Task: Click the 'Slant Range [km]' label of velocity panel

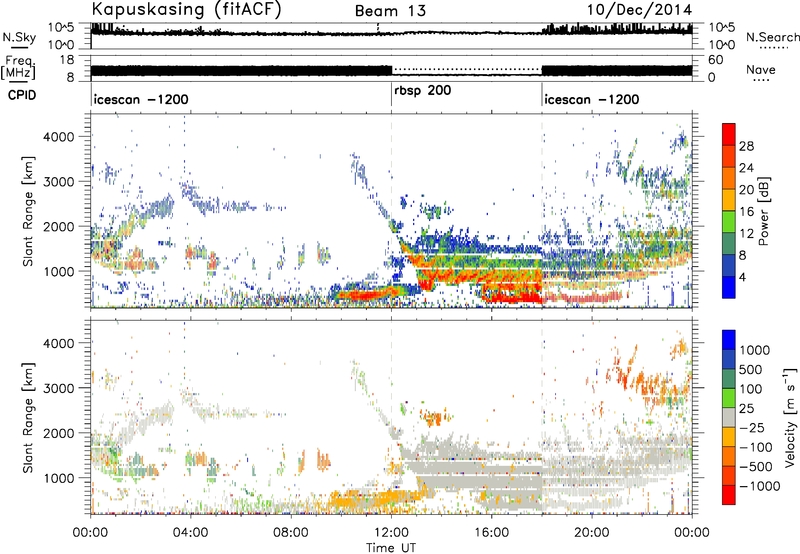Action: click(x=28, y=417)
